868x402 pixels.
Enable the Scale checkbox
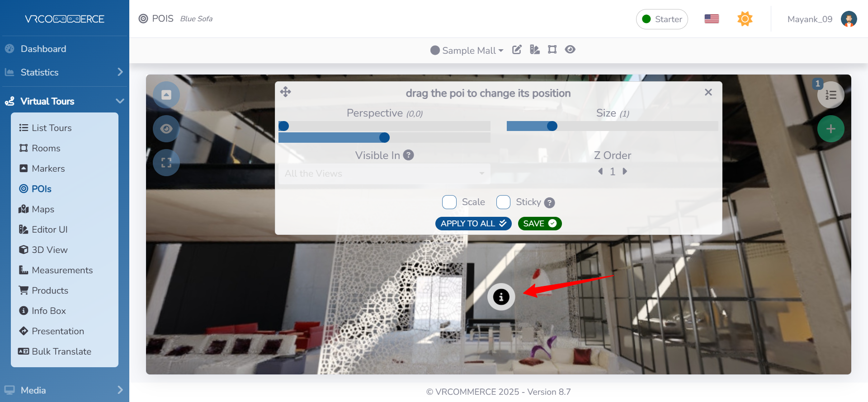pyautogui.click(x=449, y=202)
